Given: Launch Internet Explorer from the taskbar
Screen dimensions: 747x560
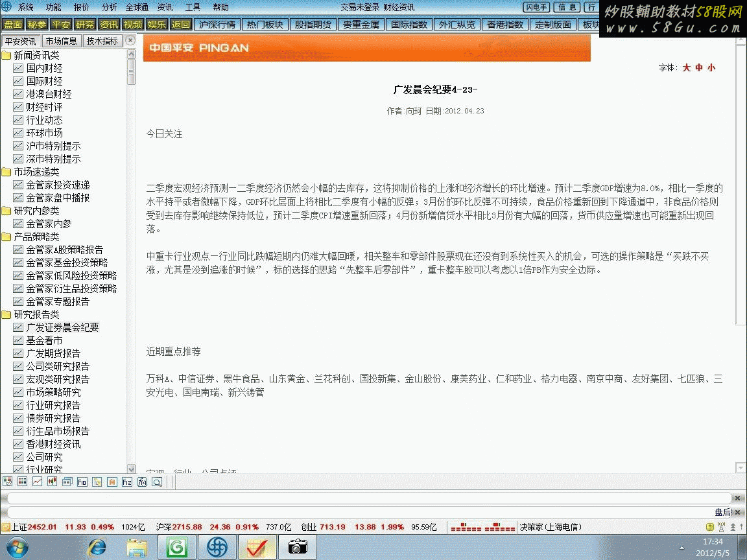Looking at the screenshot, I should (x=97, y=548).
